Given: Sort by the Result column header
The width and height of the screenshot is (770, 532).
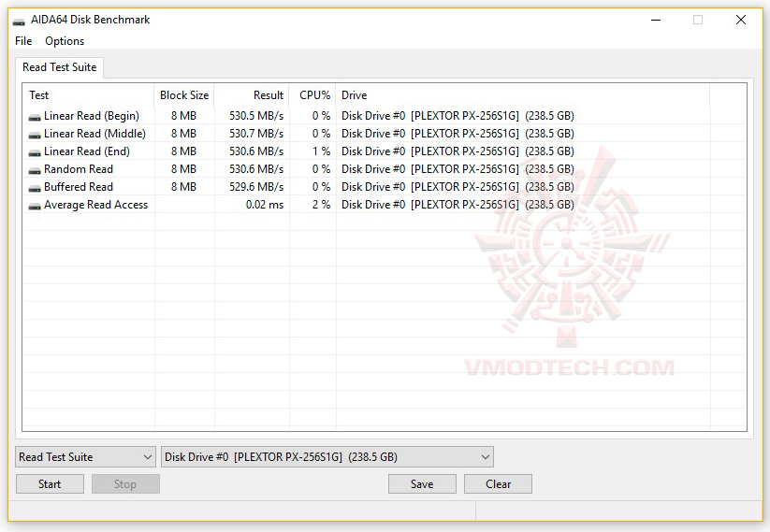Looking at the screenshot, I should [x=252, y=94].
